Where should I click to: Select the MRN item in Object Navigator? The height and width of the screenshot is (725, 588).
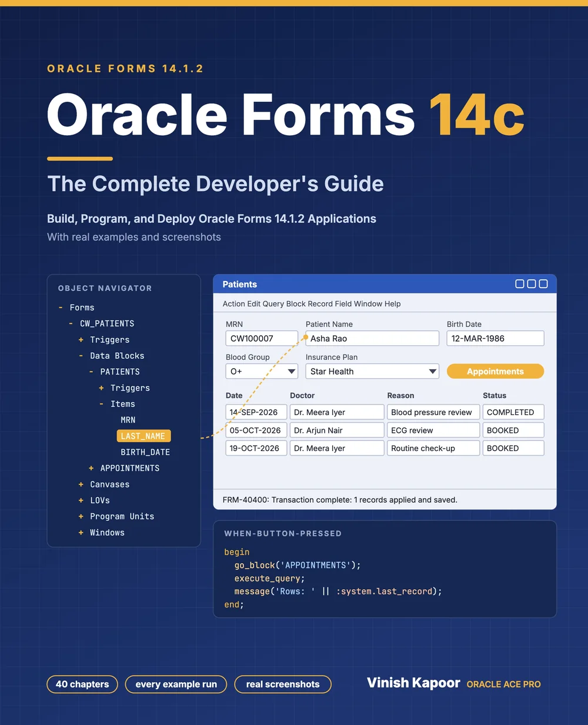128,420
